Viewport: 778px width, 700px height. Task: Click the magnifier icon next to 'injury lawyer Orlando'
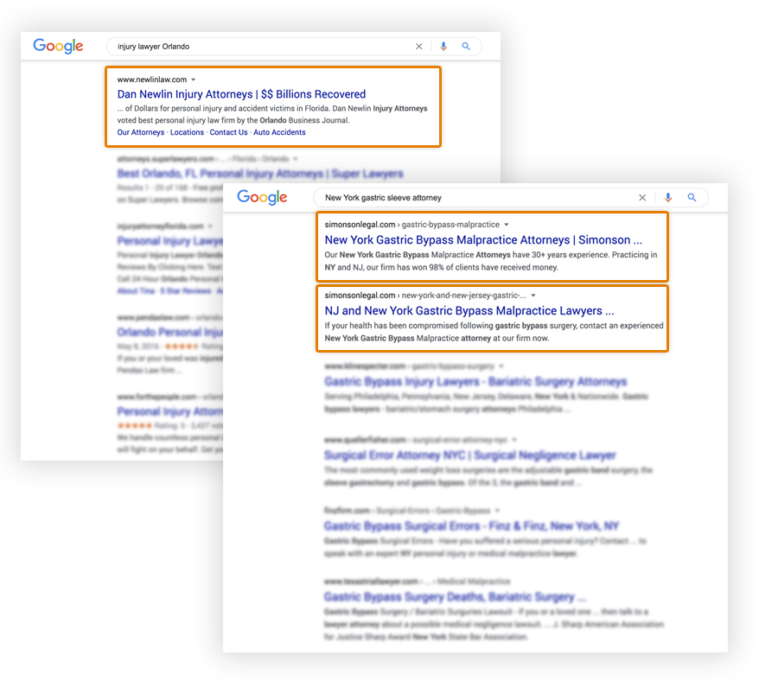tap(466, 46)
